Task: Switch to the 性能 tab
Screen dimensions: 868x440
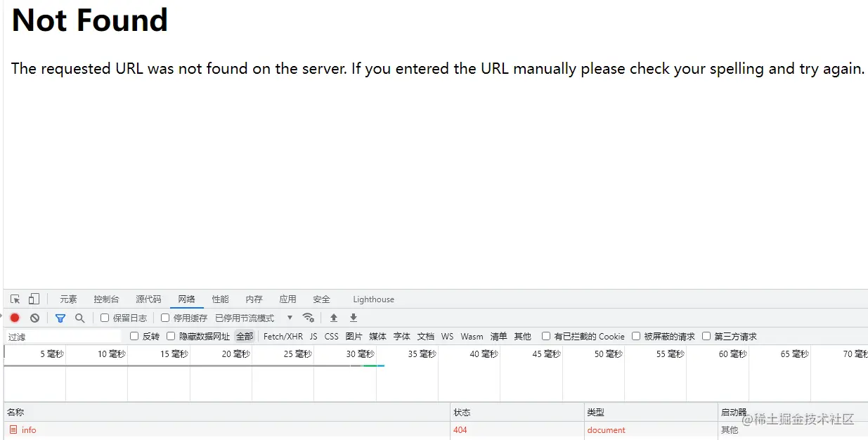Action: tap(220, 299)
